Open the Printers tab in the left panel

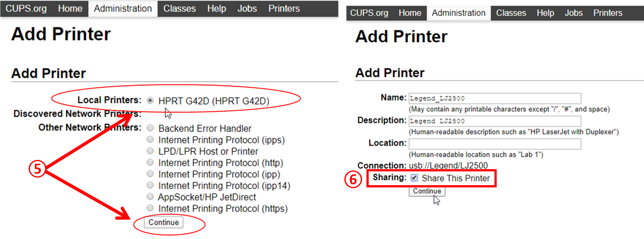coord(284,9)
